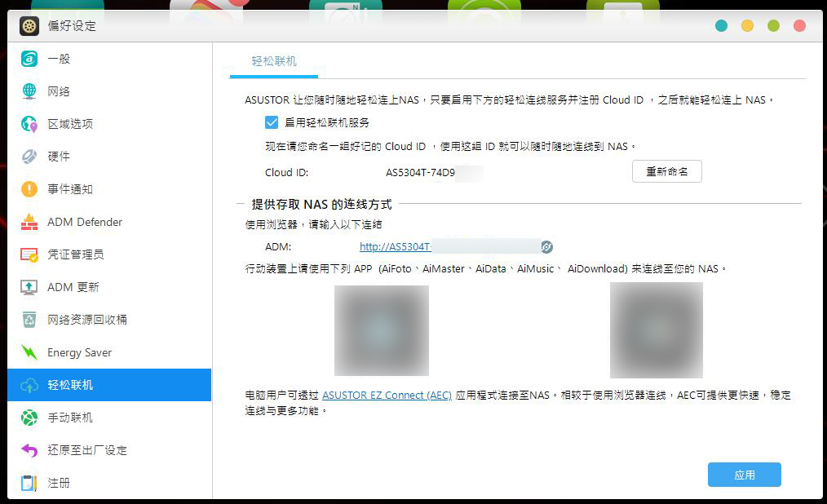Click the 网络资源回收桶 recycle bin icon

[29, 320]
